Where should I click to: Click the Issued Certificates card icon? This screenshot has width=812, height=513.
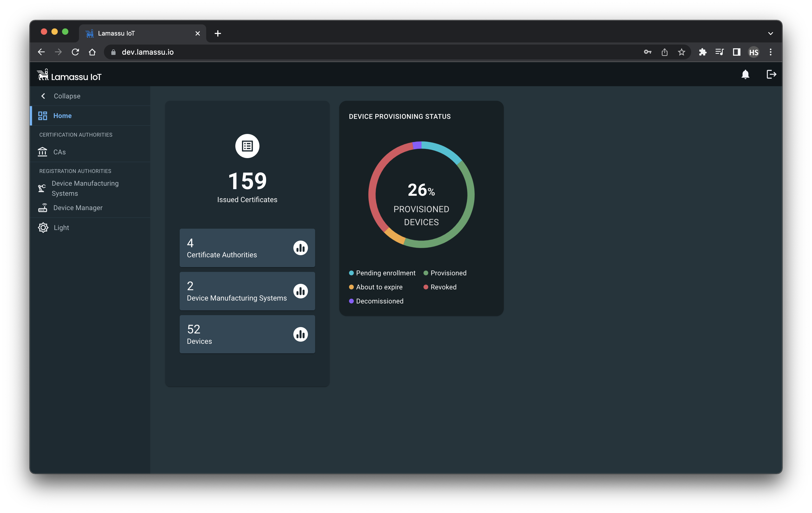(x=247, y=146)
